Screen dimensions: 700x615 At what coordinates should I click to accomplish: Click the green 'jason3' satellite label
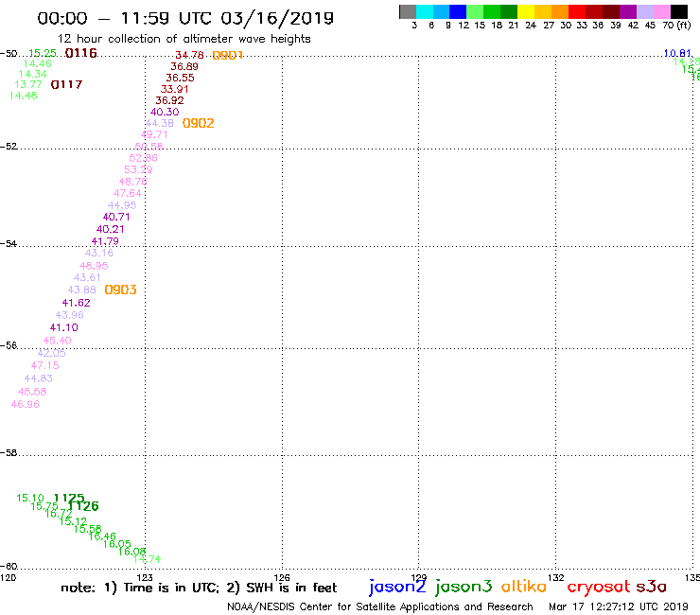point(464,587)
